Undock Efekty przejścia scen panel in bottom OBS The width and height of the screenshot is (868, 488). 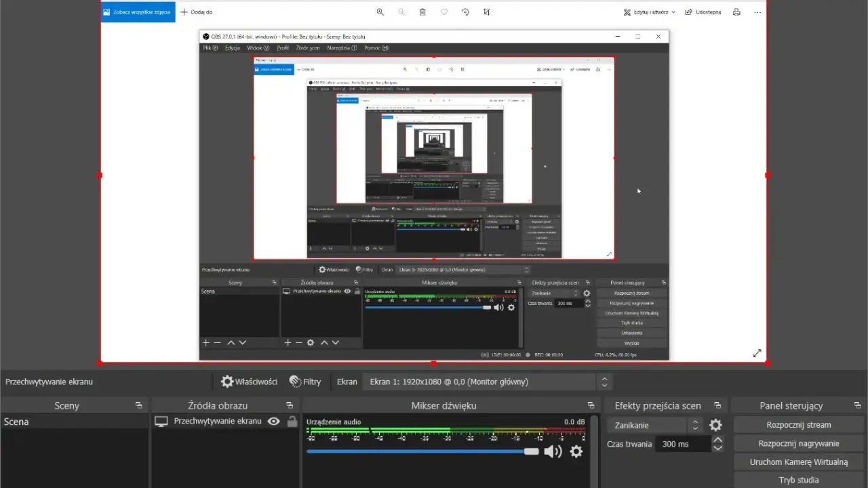[717, 405]
